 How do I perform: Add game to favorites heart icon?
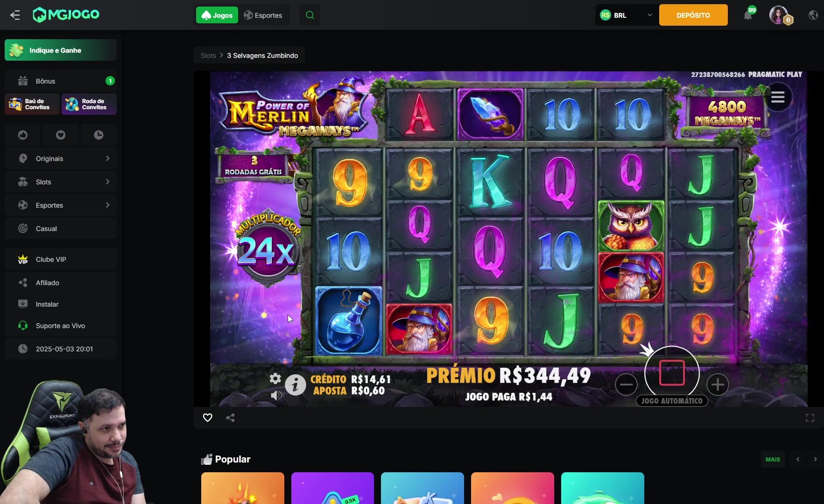pyautogui.click(x=208, y=418)
